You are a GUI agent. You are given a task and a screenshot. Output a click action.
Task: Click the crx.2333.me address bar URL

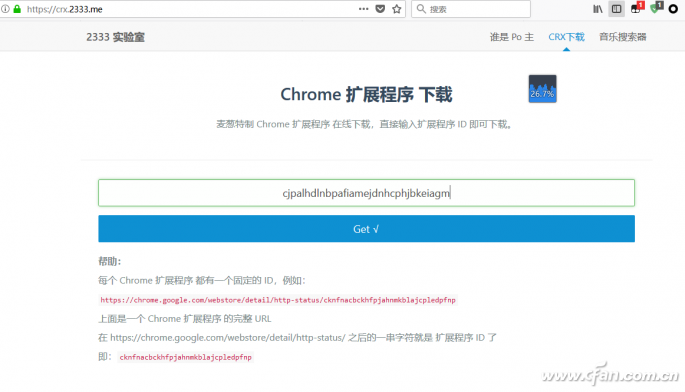point(65,9)
